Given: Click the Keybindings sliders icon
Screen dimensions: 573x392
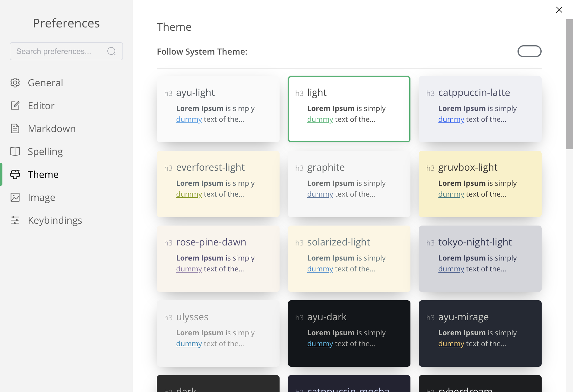Looking at the screenshot, I should tap(15, 220).
